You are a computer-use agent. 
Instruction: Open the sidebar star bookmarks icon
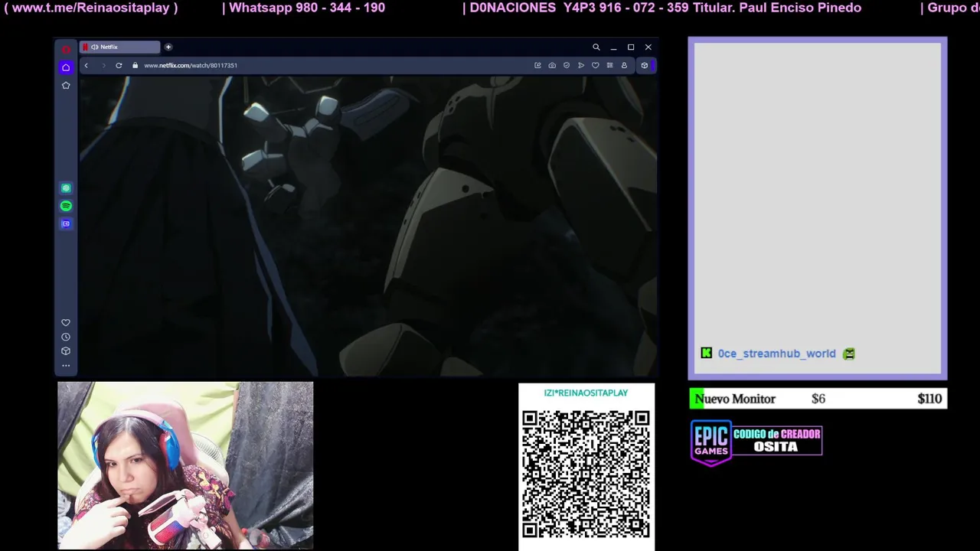pyautogui.click(x=66, y=85)
